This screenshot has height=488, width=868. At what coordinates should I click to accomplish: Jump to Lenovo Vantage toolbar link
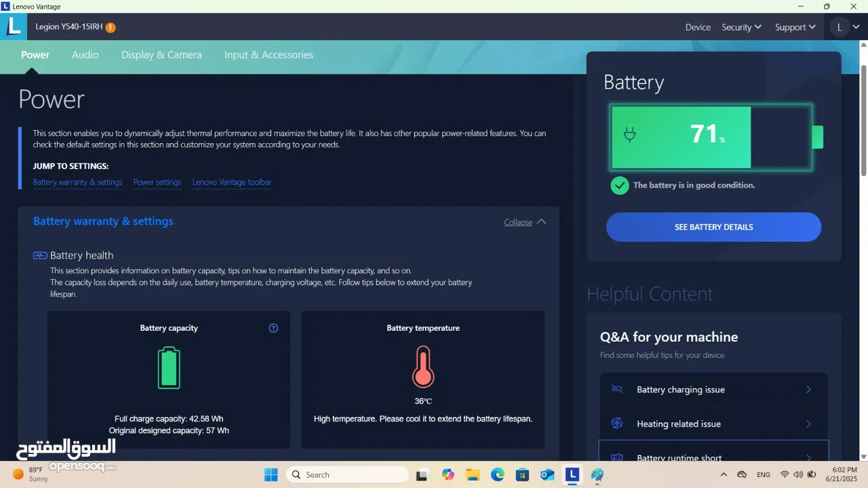232,182
